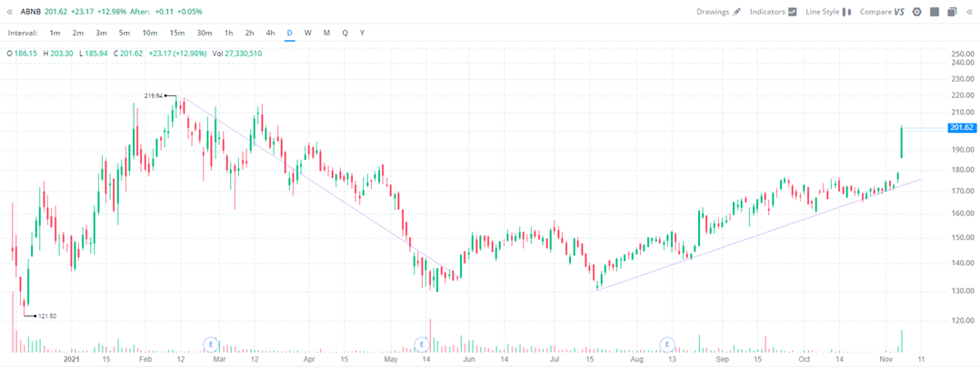Select the 1m interval
This screenshot has height=368, width=980.
click(x=55, y=33)
